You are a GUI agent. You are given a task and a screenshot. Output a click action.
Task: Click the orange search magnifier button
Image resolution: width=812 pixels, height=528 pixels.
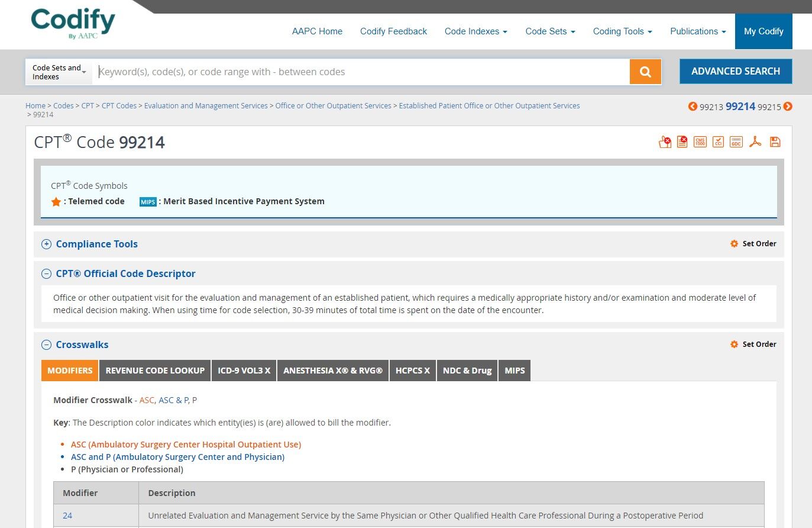(x=645, y=72)
